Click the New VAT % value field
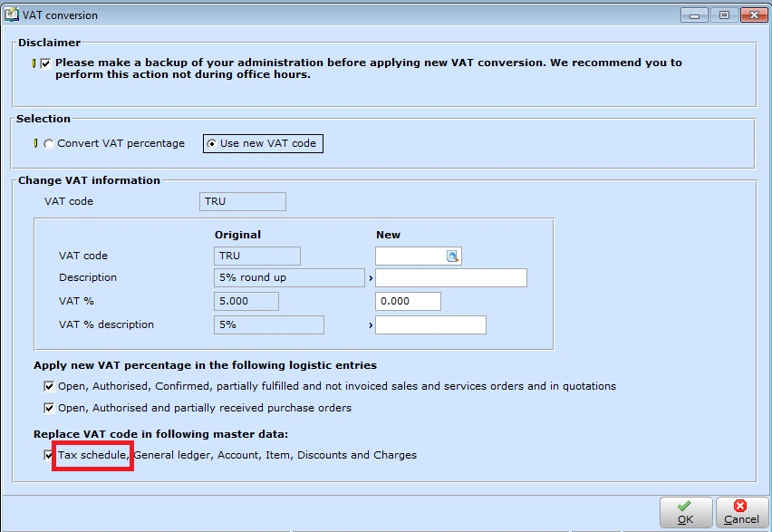Screen dimensions: 772x532 click(x=408, y=302)
